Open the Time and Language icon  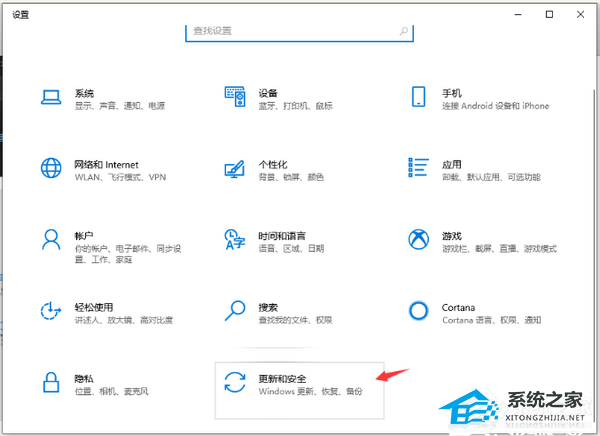click(235, 240)
